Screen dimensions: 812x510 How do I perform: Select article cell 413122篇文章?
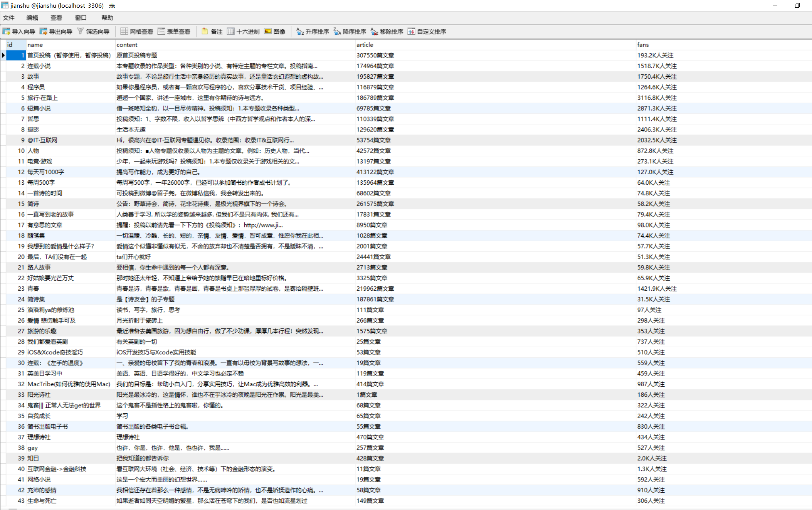tap(496, 172)
